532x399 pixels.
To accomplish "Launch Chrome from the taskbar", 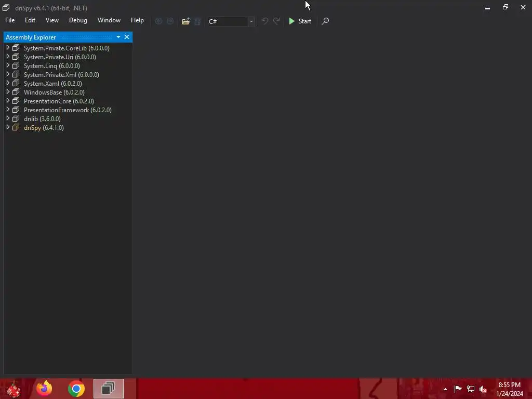I will [x=76, y=389].
